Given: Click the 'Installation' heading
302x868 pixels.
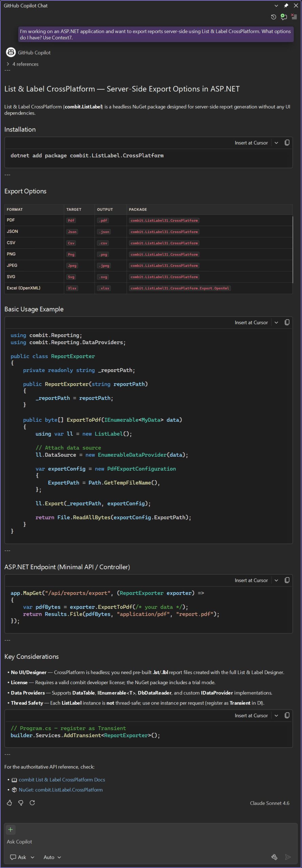Looking at the screenshot, I should click(x=20, y=130).
